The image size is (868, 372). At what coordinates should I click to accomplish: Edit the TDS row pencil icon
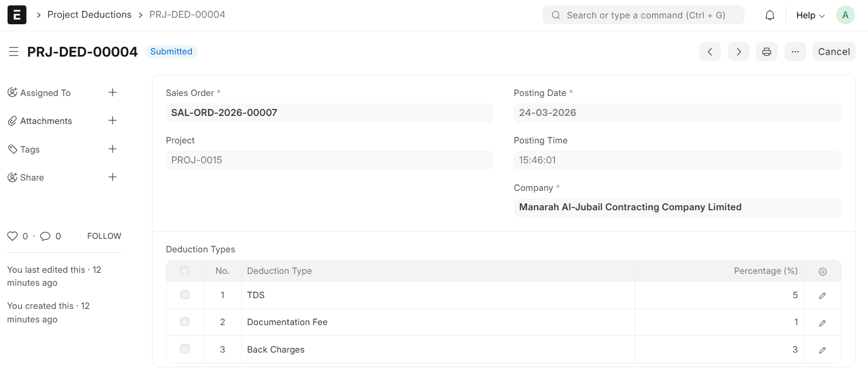point(823,295)
